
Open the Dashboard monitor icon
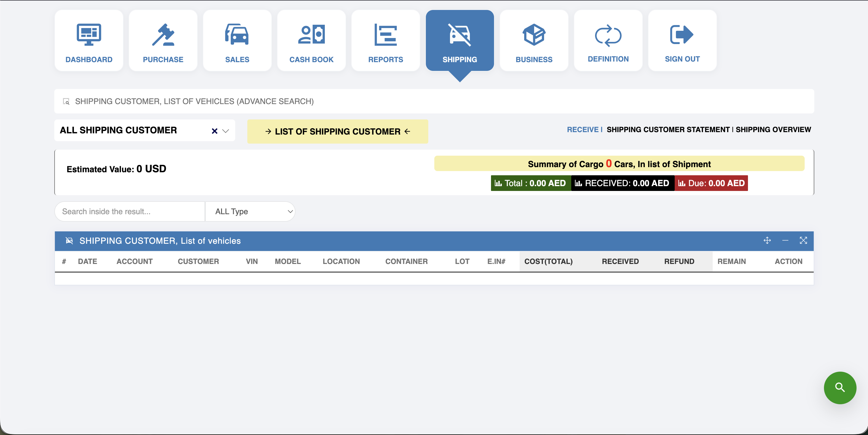(89, 34)
